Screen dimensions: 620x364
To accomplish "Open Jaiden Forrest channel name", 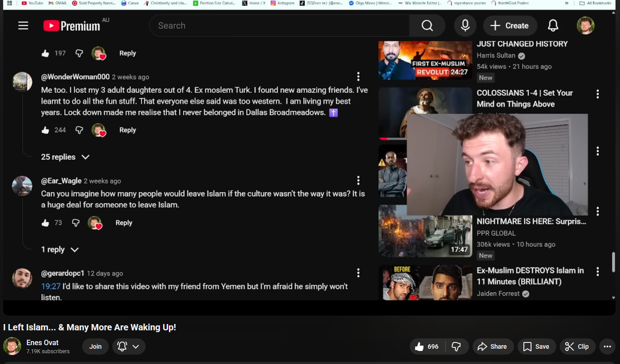I will [x=498, y=294].
